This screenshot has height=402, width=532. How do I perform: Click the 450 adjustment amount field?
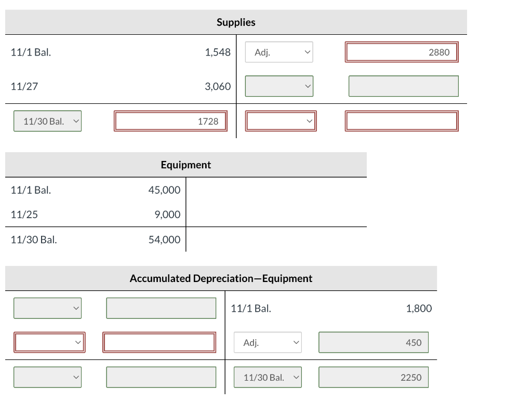point(373,342)
